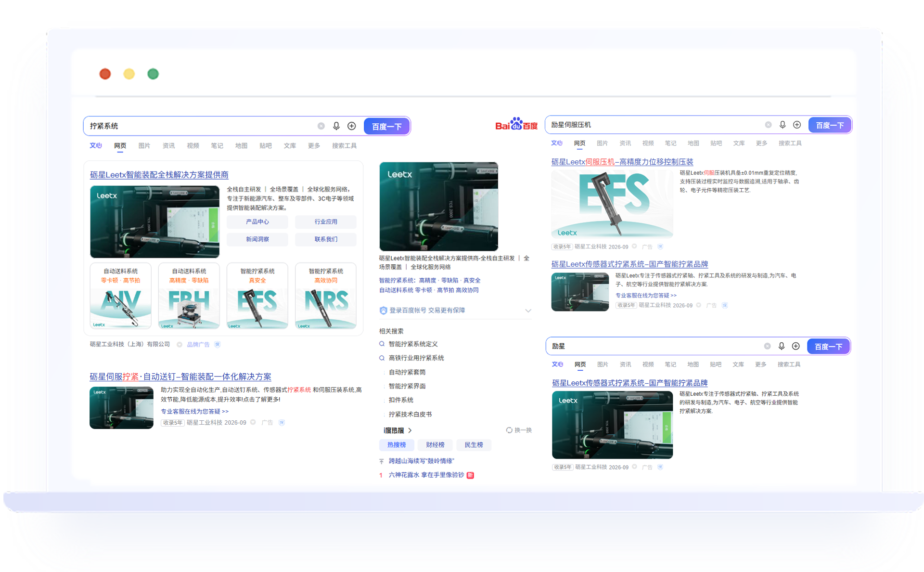Viewport: 924px width, 572px height.
Task: Switch to 图片 tab under 拧紧系统 search
Action: pyautogui.click(x=144, y=146)
